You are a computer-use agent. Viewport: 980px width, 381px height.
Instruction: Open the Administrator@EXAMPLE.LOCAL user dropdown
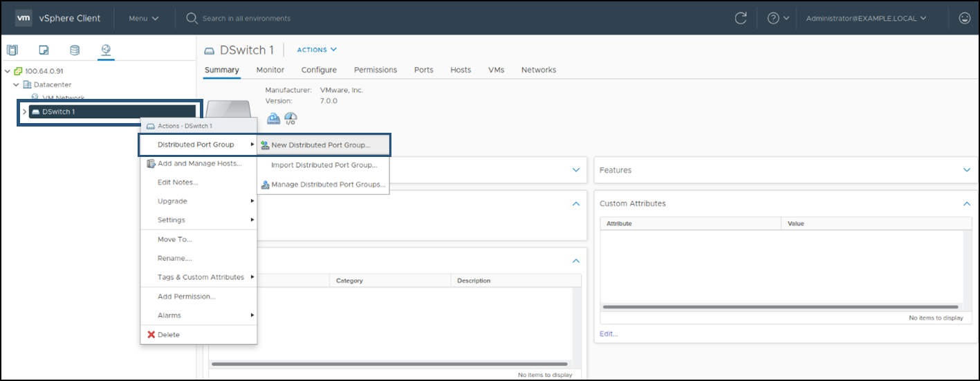866,18
